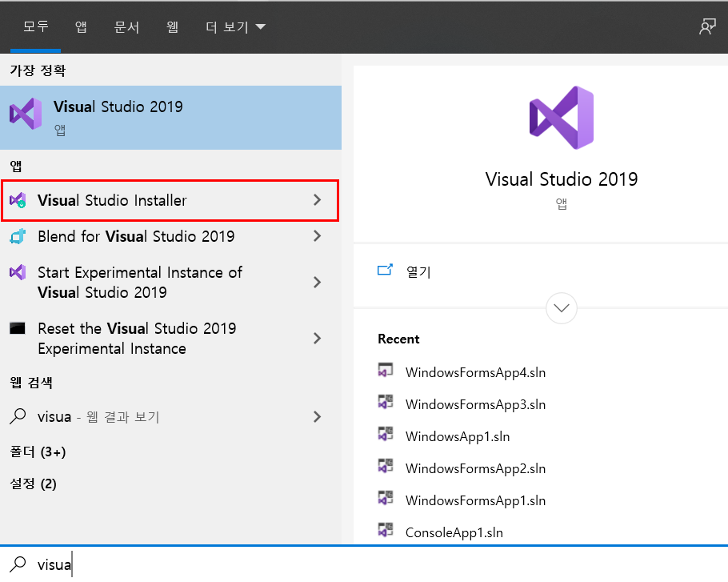Click the WindowsFormsApp4.sln file icon
This screenshot has width=728, height=582.
pos(386,371)
